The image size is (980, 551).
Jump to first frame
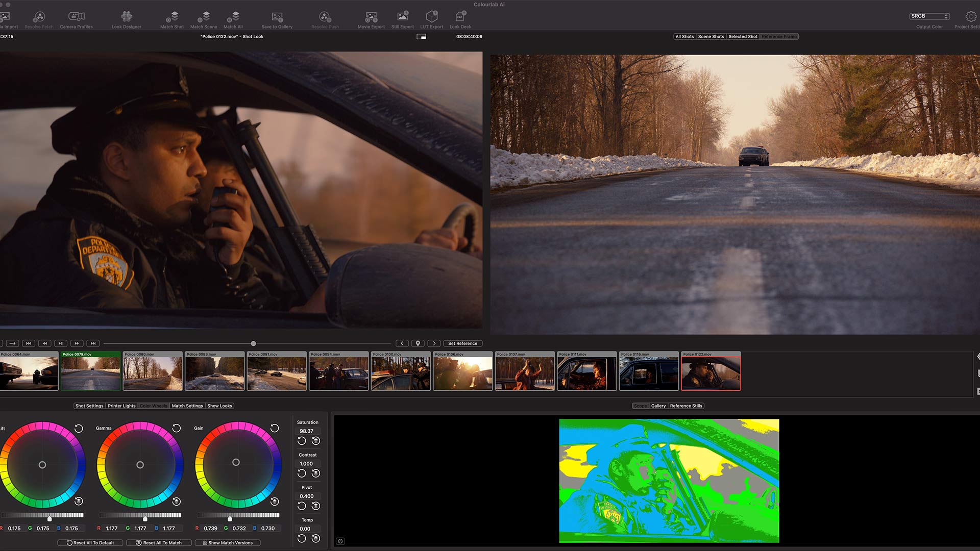coord(29,343)
